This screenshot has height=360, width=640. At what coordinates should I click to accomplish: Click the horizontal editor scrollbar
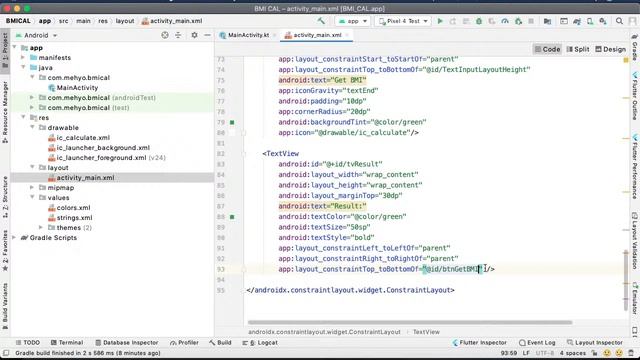point(410,322)
